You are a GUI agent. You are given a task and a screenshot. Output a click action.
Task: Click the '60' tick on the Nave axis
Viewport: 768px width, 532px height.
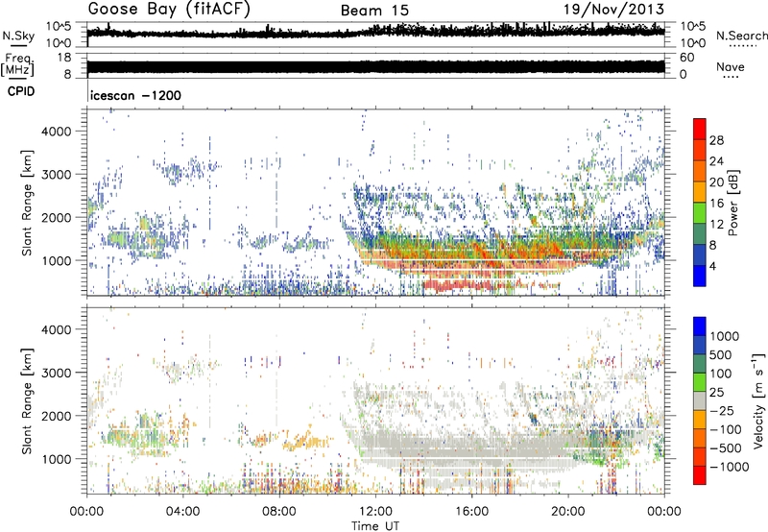[686, 58]
